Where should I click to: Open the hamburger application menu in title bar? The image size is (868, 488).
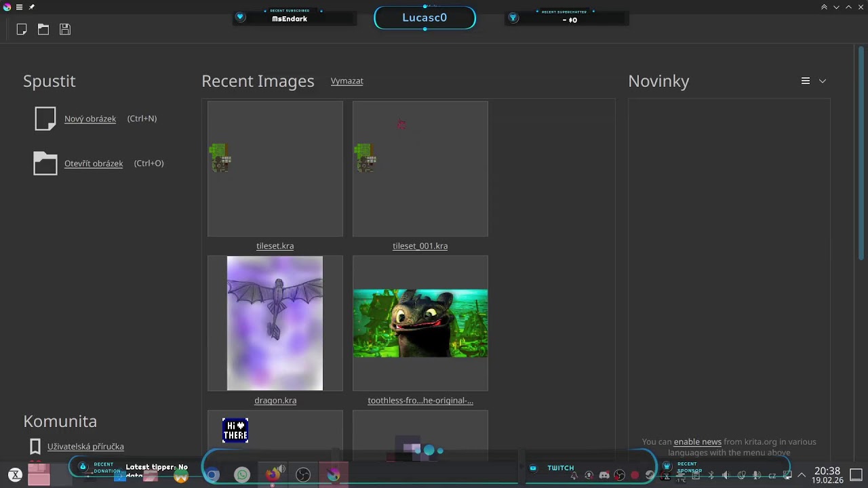coord(19,7)
